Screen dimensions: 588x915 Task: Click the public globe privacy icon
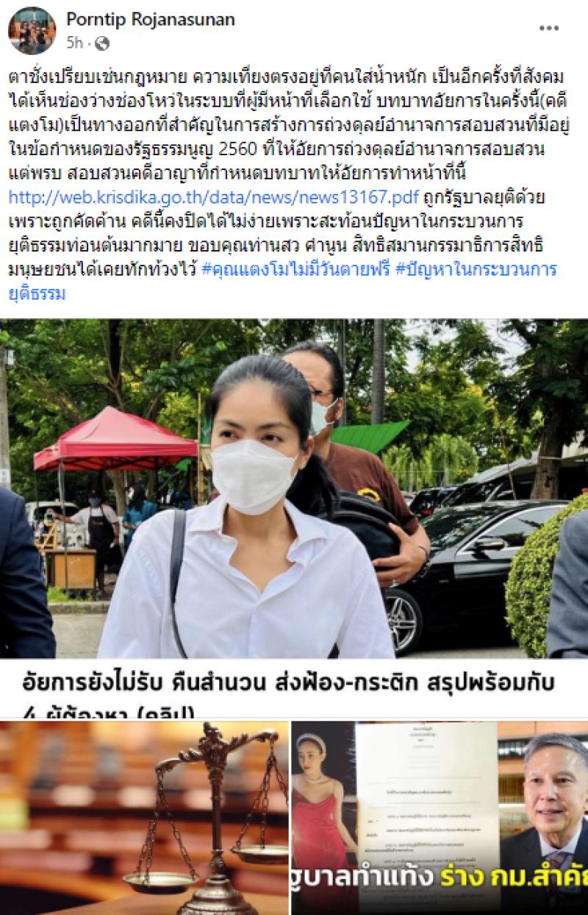coord(102,43)
